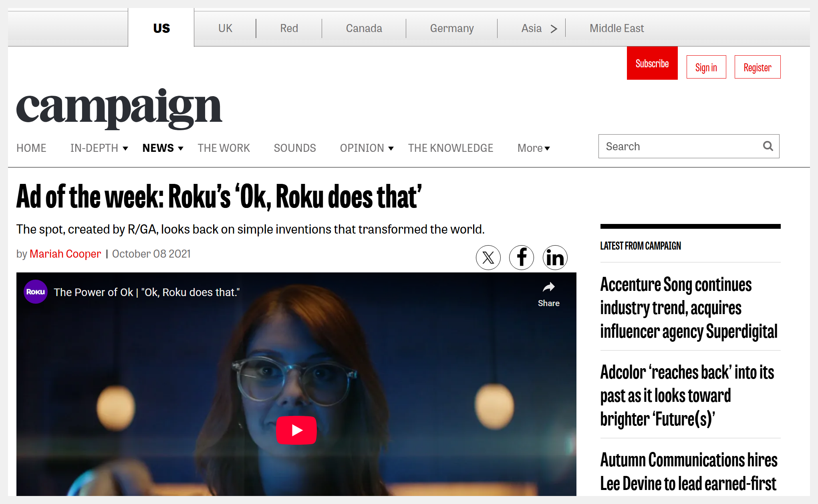Share article on X (Twitter) icon

488,258
